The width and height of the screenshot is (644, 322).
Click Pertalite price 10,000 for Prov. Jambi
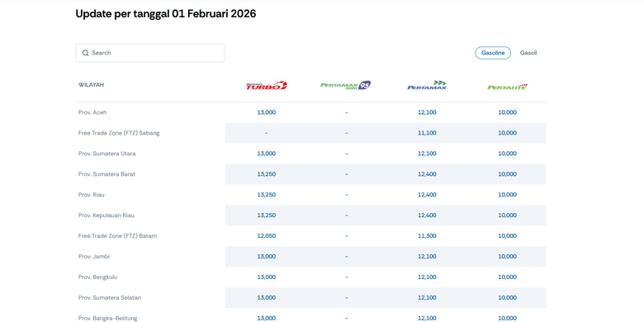point(507,256)
